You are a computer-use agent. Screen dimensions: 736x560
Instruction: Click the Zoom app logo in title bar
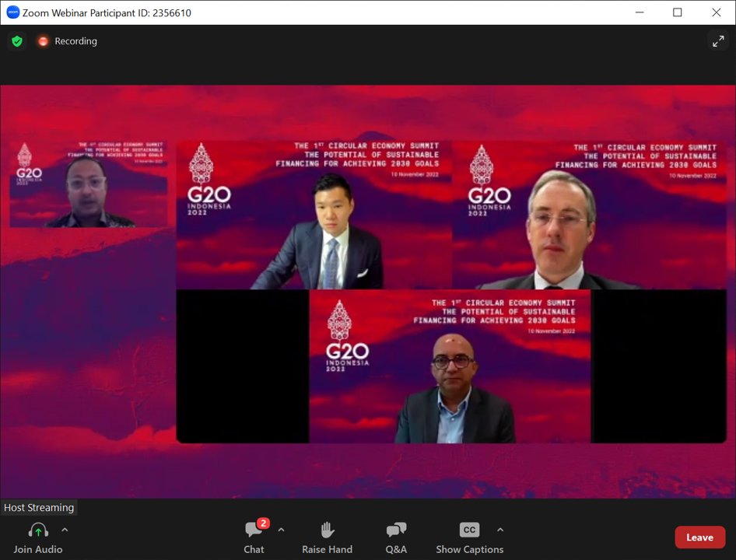click(12, 12)
